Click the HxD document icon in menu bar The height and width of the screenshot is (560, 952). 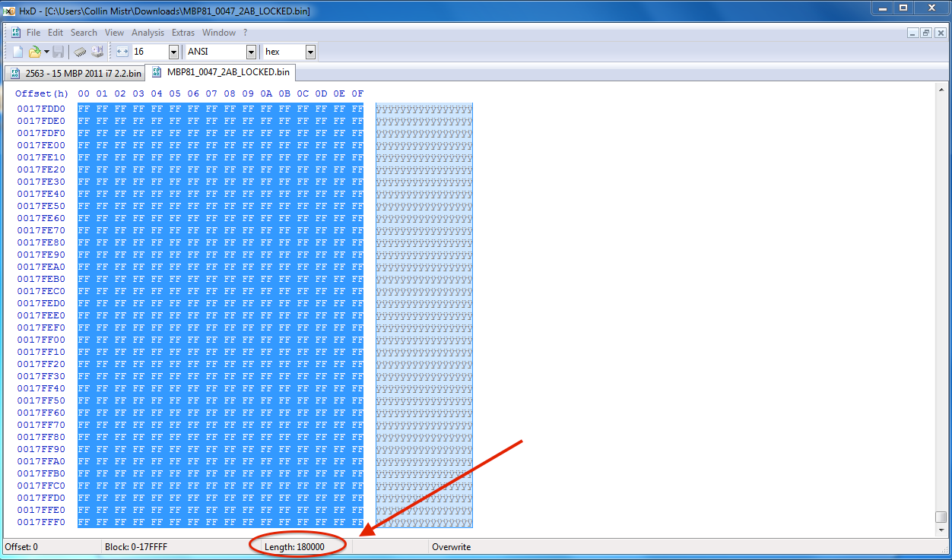point(15,33)
